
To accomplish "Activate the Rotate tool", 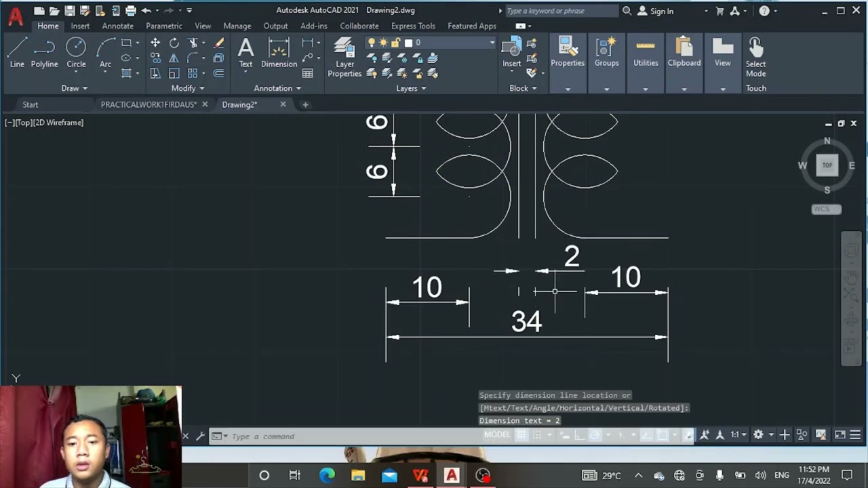I will [x=174, y=43].
